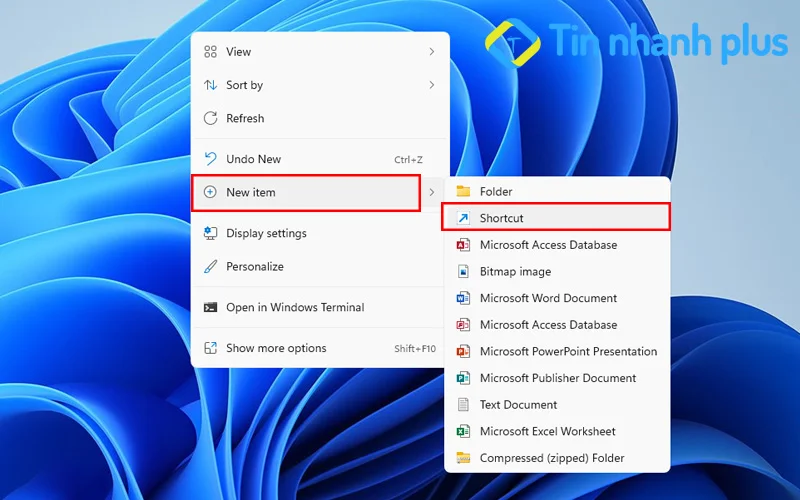
Task: Select Compressed (zipped) Folder entry
Action: click(x=557, y=458)
